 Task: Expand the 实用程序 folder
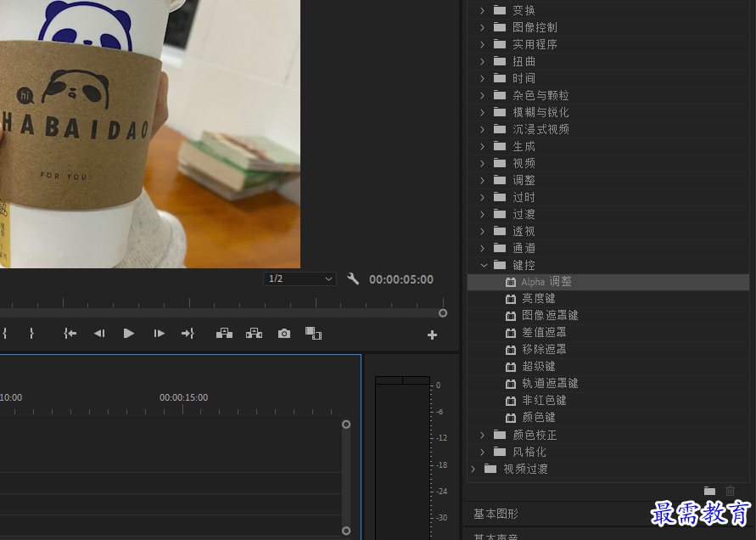[x=482, y=44]
